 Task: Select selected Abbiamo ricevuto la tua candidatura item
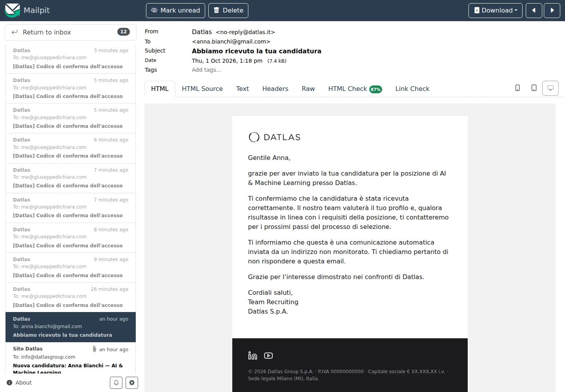[71, 327]
